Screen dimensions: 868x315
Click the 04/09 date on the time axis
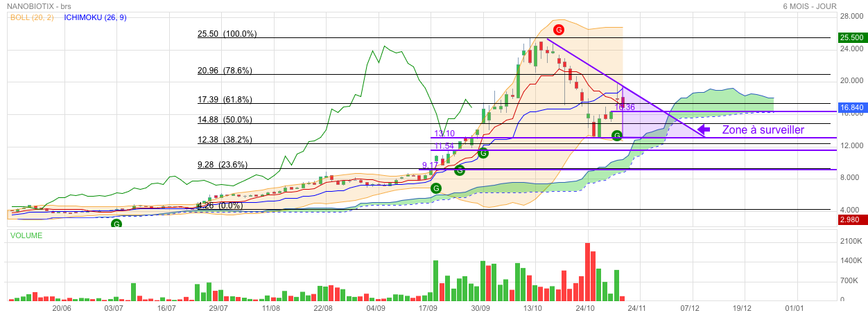click(376, 307)
